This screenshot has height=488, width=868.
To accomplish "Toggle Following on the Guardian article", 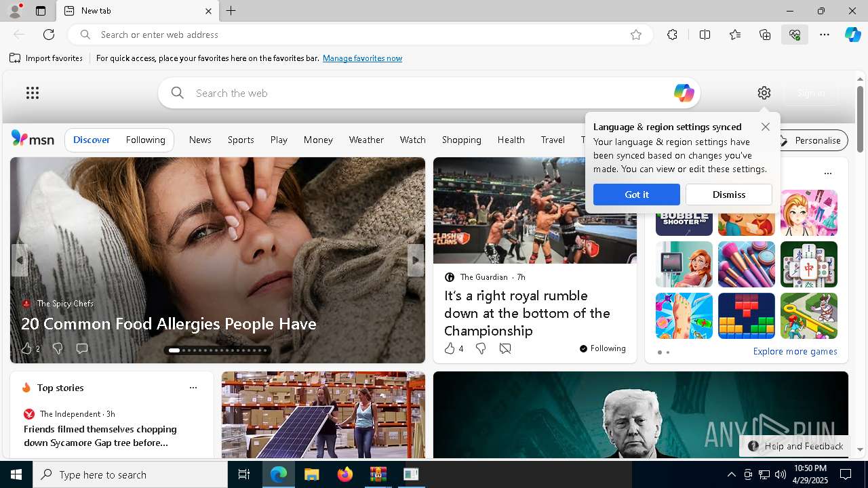I will [603, 348].
